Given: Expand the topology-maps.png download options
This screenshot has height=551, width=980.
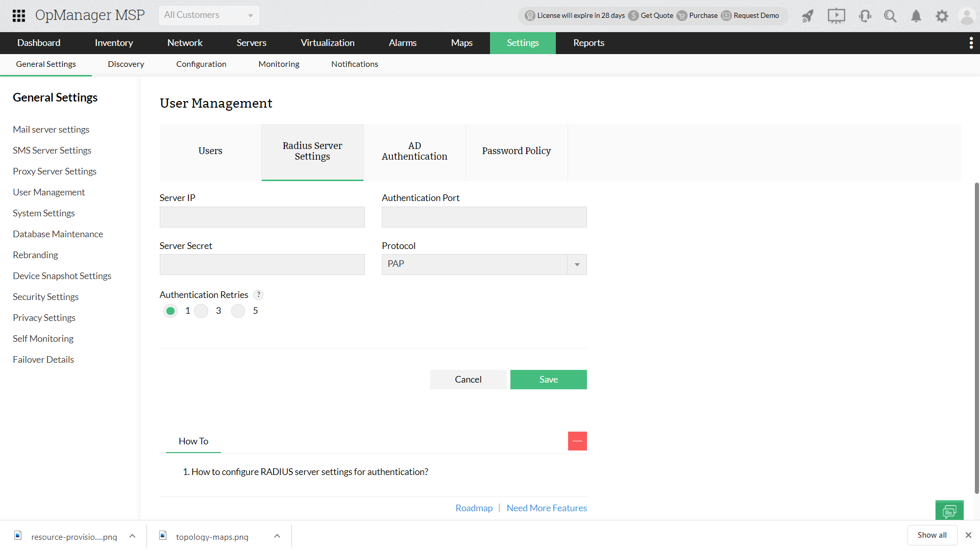Looking at the screenshot, I should coord(277,536).
